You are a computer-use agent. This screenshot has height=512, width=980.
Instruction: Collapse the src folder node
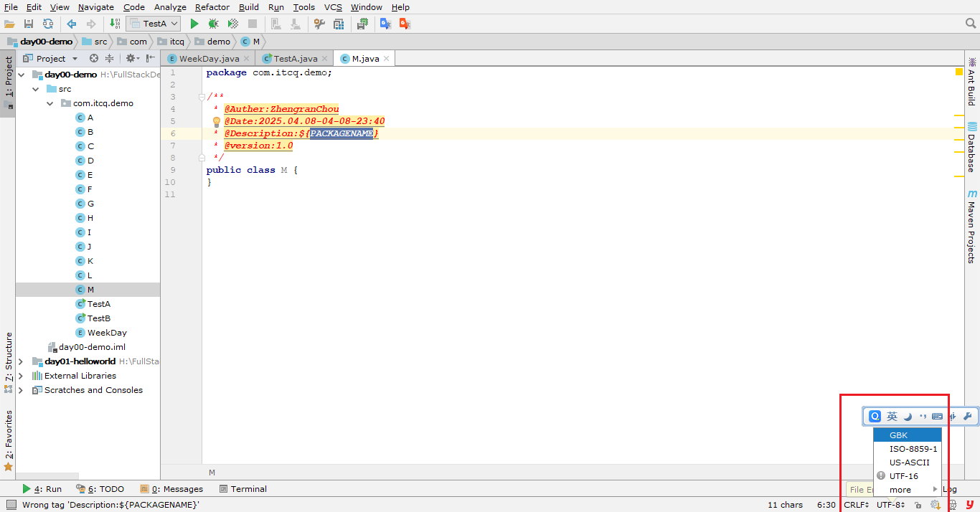click(36, 89)
